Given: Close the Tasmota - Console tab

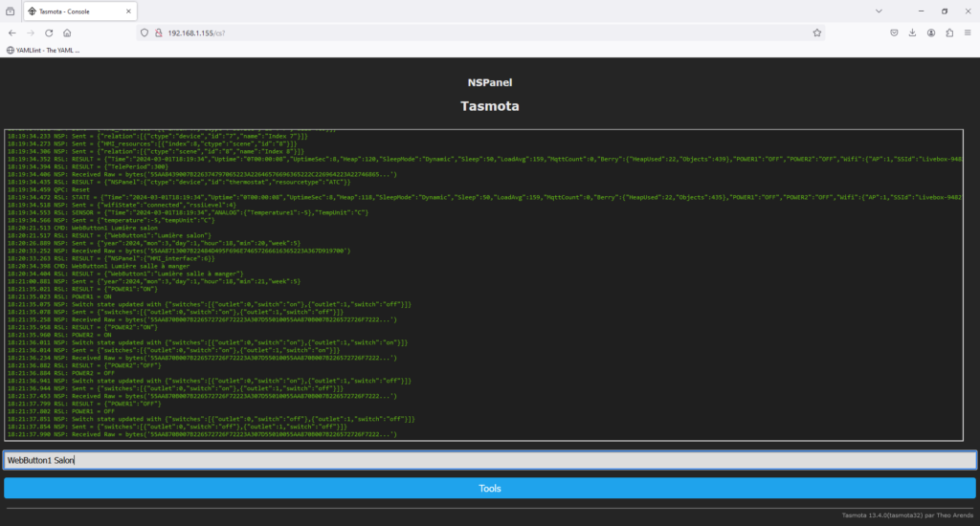Looking at the screenshot, I should coord(128,11).
